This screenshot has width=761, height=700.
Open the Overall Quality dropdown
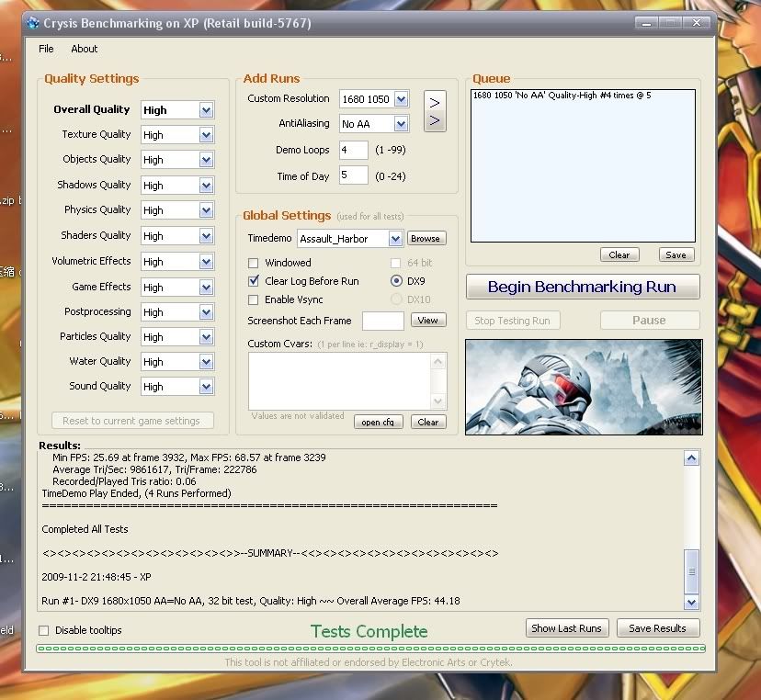[x=205, y=110]
